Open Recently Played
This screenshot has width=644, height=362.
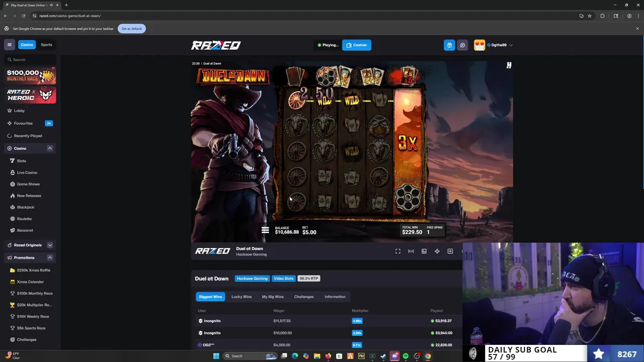pos(28,136)
